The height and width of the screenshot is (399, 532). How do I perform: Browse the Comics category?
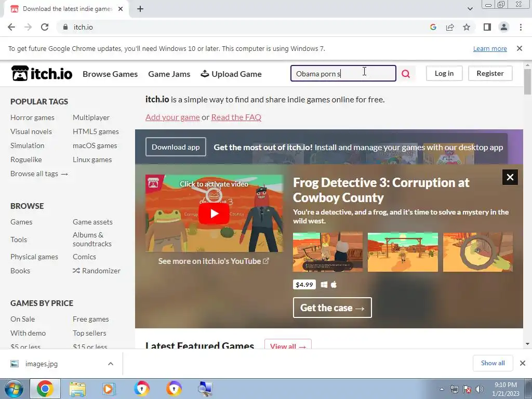click(x=84, y=257)
